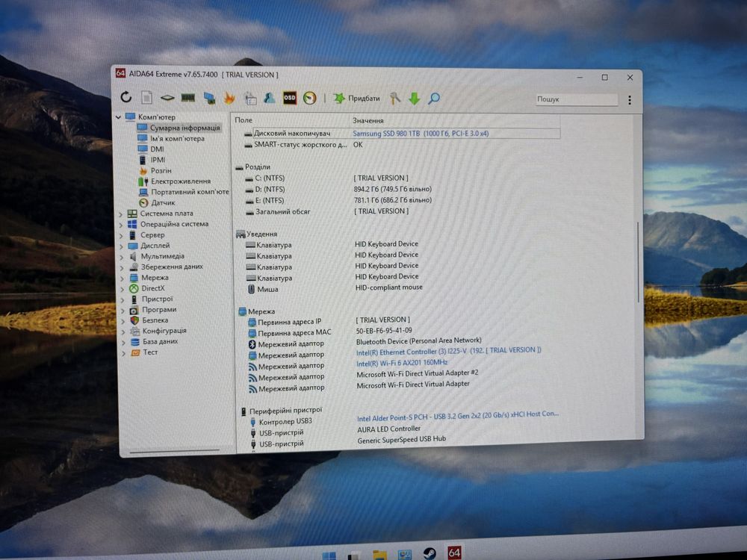Viewport: 747px width, 560px height.
Task: Expand the Збереження даних node
Action: 122,267
